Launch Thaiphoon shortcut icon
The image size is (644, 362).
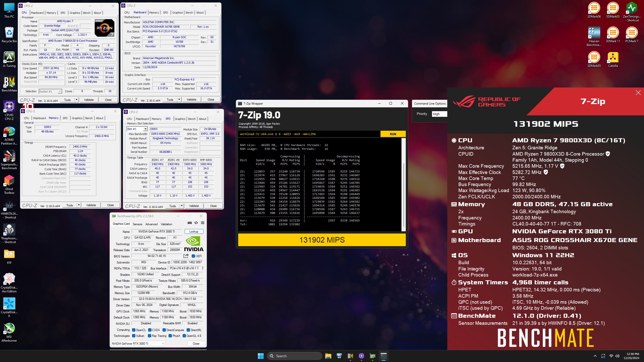click(x=9, y=234)
